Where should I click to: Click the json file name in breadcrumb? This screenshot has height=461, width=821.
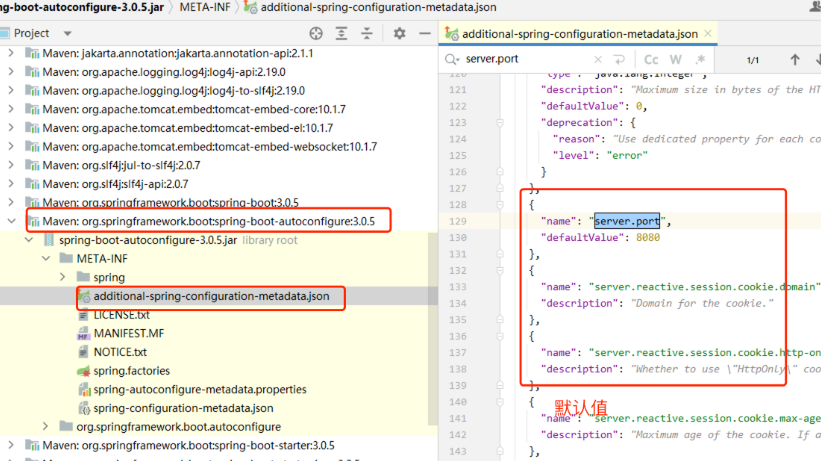pos(379,7)
